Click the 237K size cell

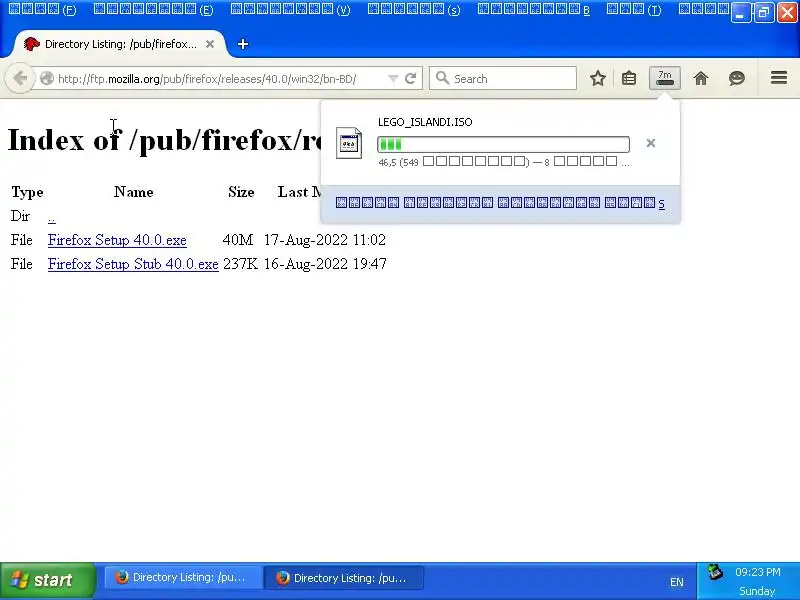[x=240, y=264]
